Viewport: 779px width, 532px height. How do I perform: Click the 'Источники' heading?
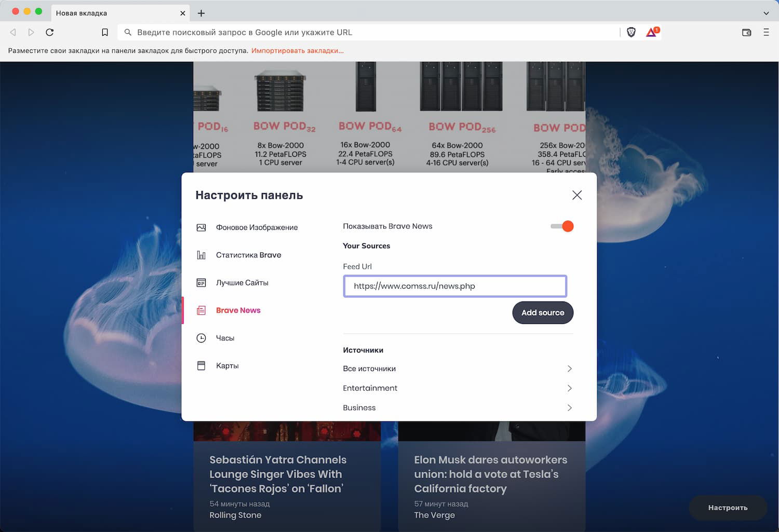(363, 350)
